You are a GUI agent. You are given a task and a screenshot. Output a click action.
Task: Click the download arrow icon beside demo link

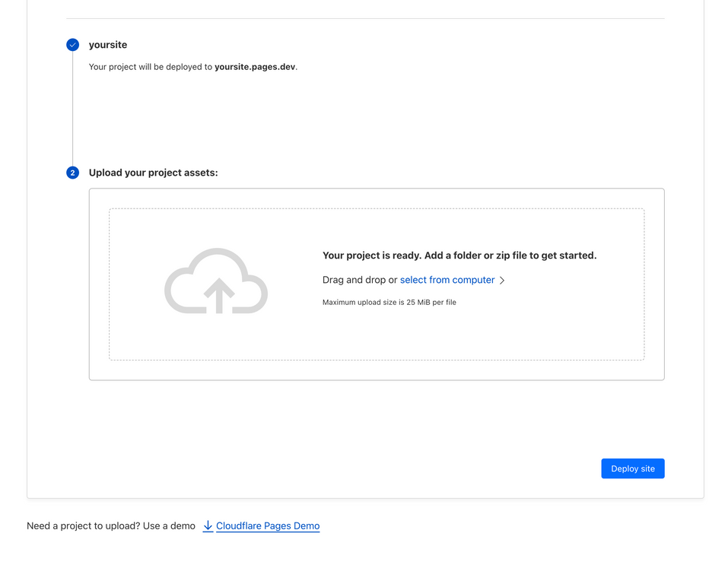208,525
